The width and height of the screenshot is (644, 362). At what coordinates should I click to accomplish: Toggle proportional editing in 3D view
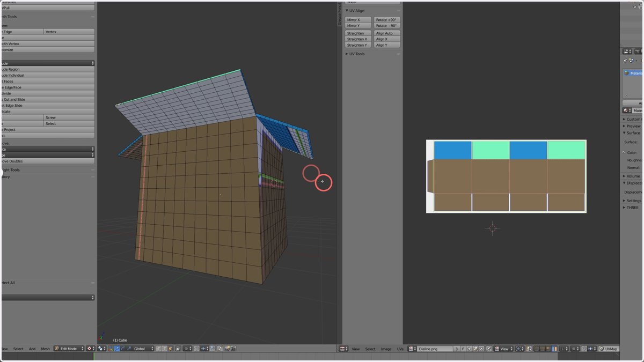[187, 349]
